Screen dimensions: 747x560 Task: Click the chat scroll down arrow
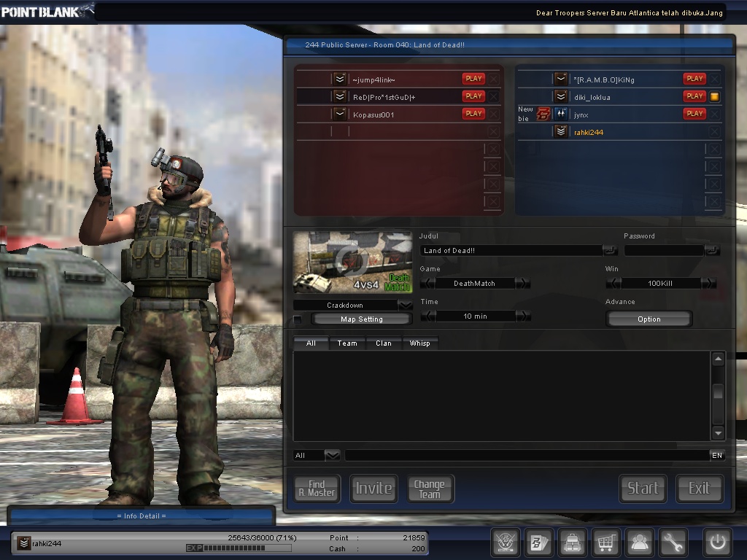point(718,433)
